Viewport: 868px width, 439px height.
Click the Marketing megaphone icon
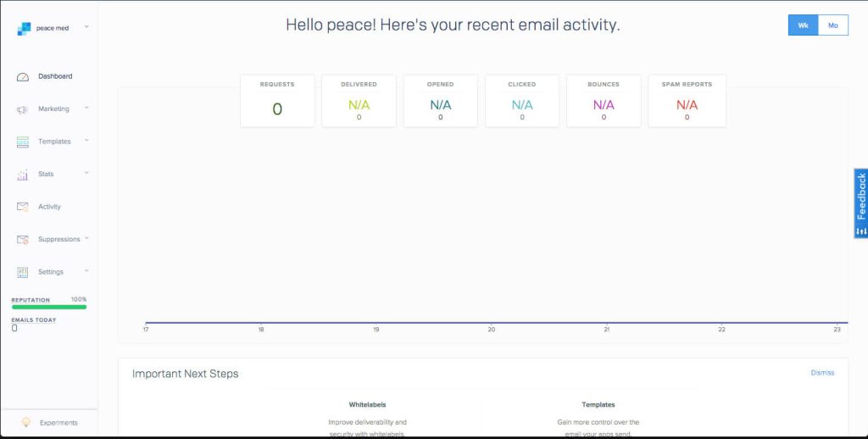[x=23, y=109]
